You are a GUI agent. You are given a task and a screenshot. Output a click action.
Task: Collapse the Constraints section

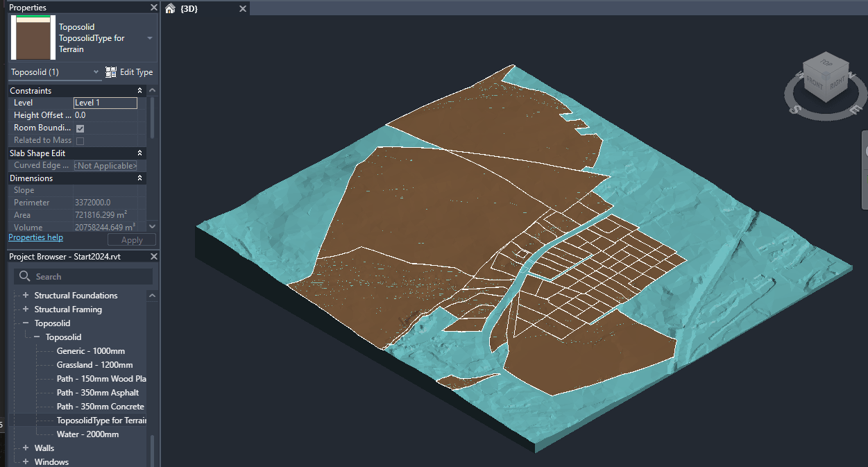tap(139, 90)
